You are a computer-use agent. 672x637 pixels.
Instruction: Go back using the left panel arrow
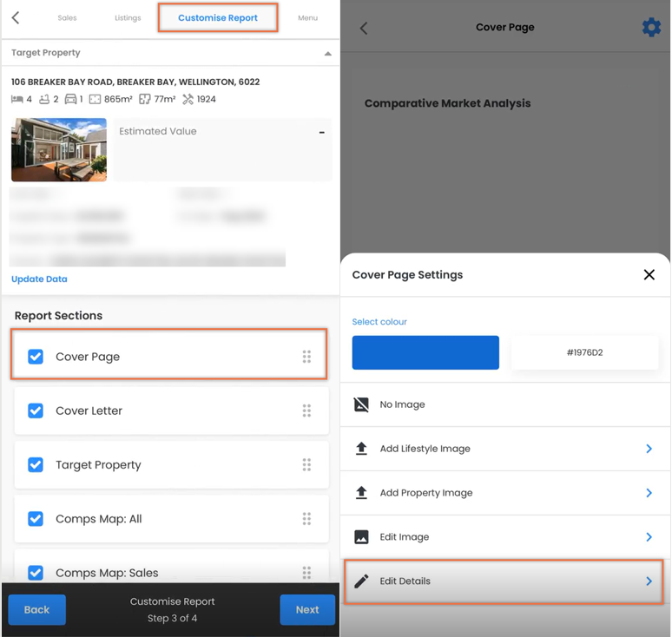click(x=16, y=18)
